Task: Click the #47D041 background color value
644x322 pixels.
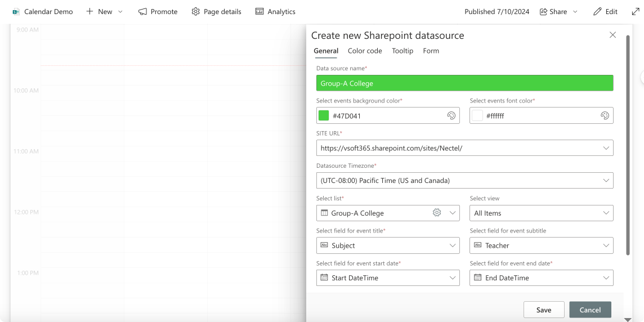Action: tap(347, 116)
